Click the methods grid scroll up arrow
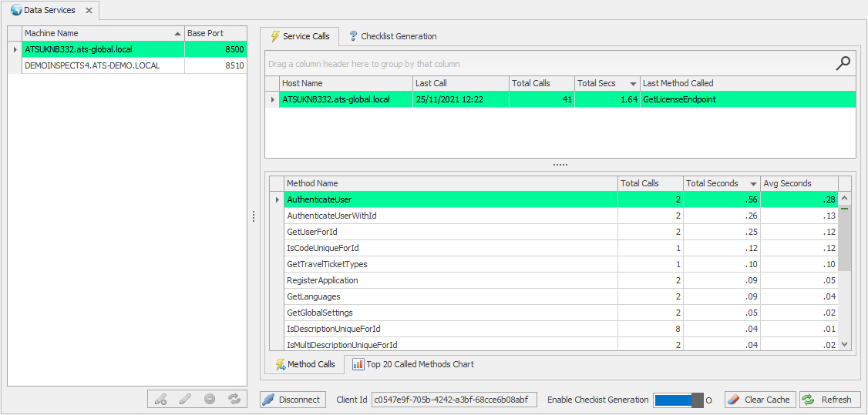 pyautogui.click(x=845, y=198)
